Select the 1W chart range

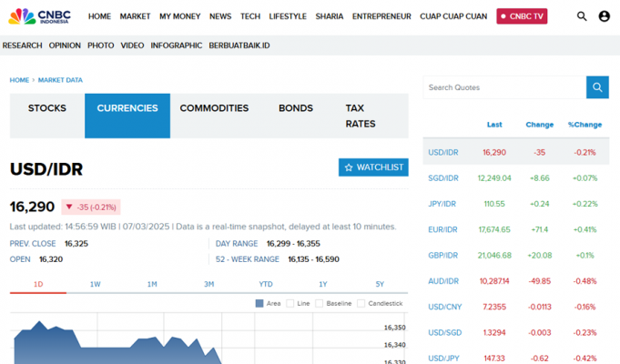point(95,284)
